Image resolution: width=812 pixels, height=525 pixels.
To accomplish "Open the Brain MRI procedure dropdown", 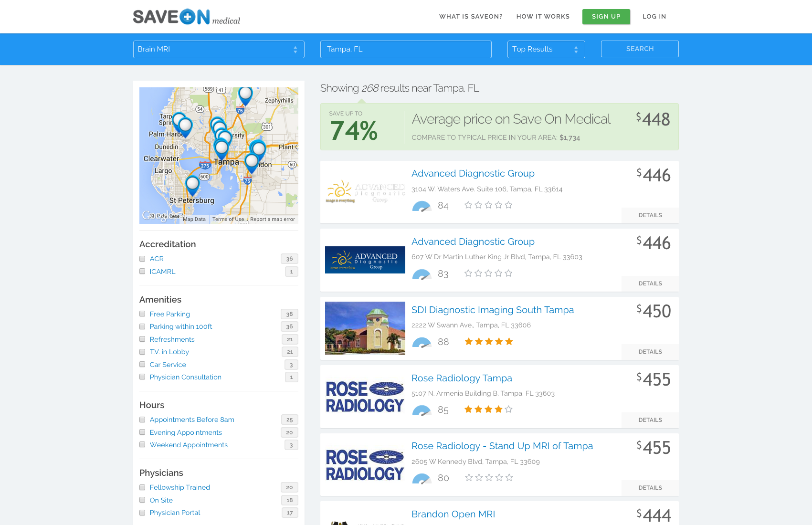I will point(219,49).
